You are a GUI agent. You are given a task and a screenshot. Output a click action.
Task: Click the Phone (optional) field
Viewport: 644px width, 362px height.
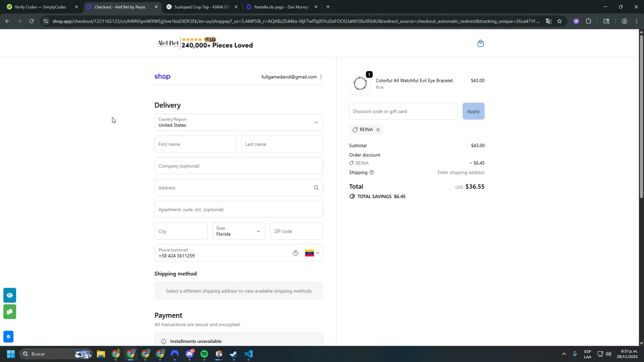pos(239,253)
